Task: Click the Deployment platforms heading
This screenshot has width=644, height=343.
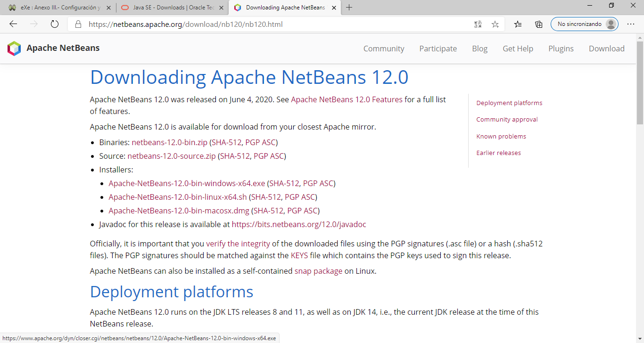Action: tap(172, 292)
